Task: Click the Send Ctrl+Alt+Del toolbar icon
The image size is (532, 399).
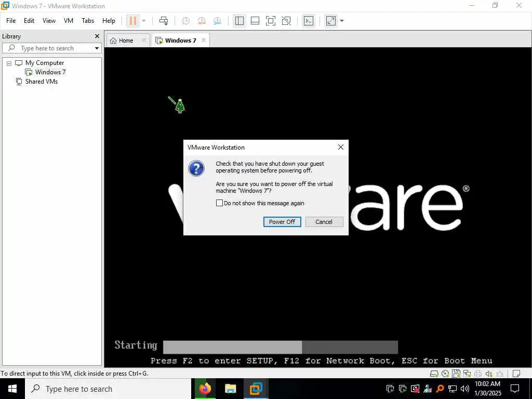Action: (x=164, y=21)
